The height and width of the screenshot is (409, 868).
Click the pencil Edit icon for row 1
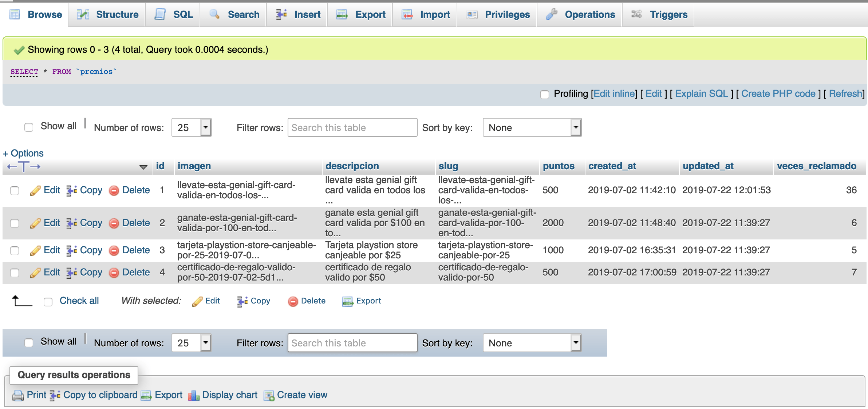tap(35, 190)
